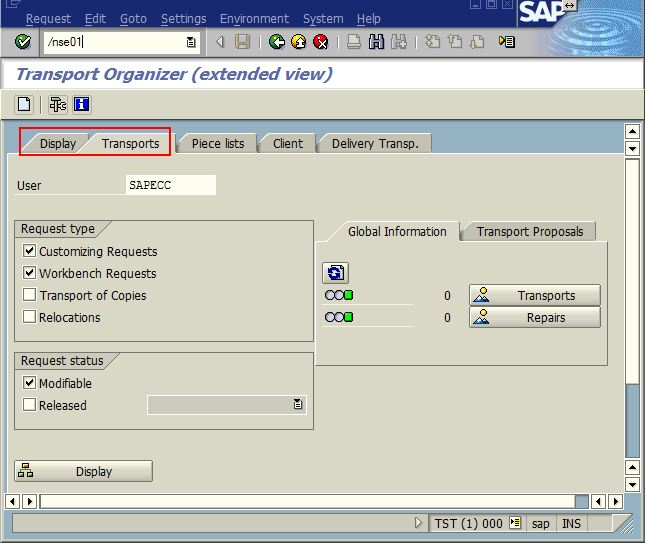
Task: Click the green checkmark Enter icon
Action: [23, 42]
